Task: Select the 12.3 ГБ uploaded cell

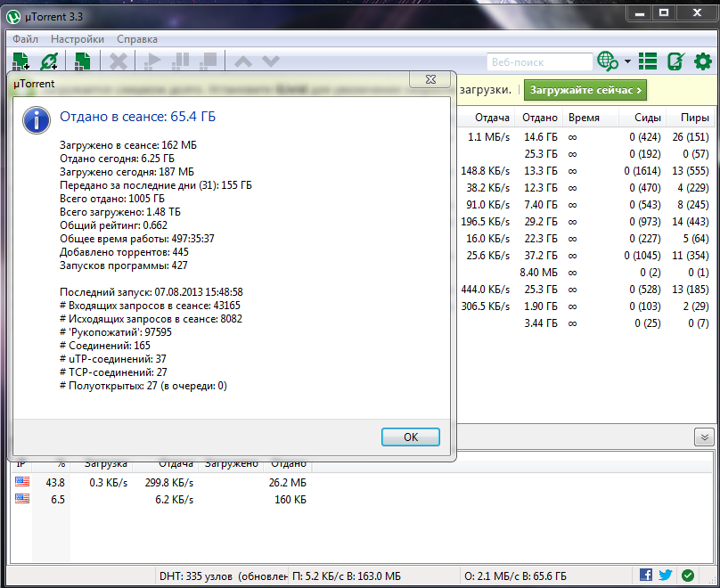Action: [541, 188]
